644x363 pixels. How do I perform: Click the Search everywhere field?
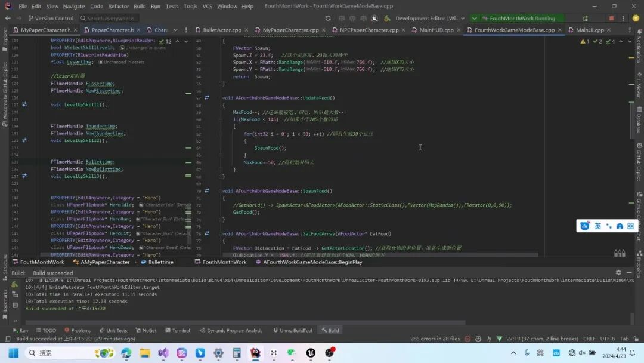[x=110, y=19]
